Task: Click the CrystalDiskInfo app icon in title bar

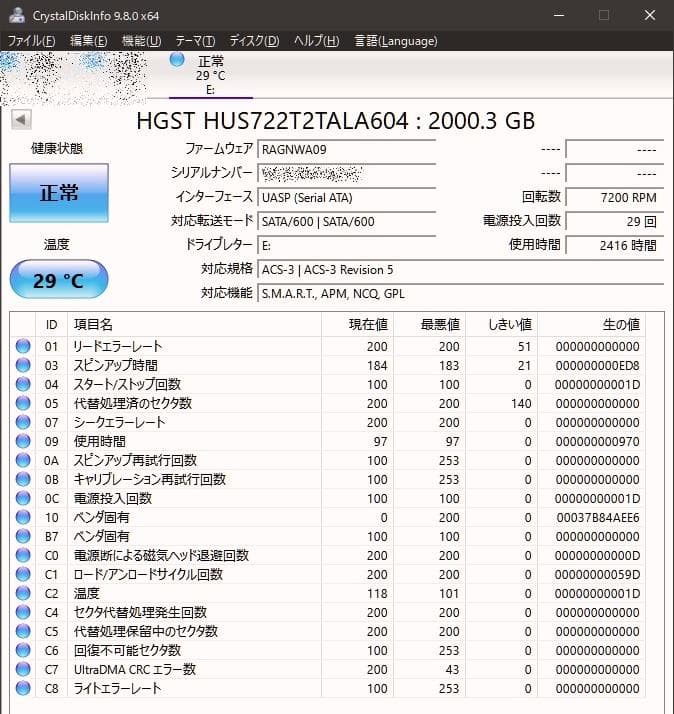Action: click(x=17, y=15)
